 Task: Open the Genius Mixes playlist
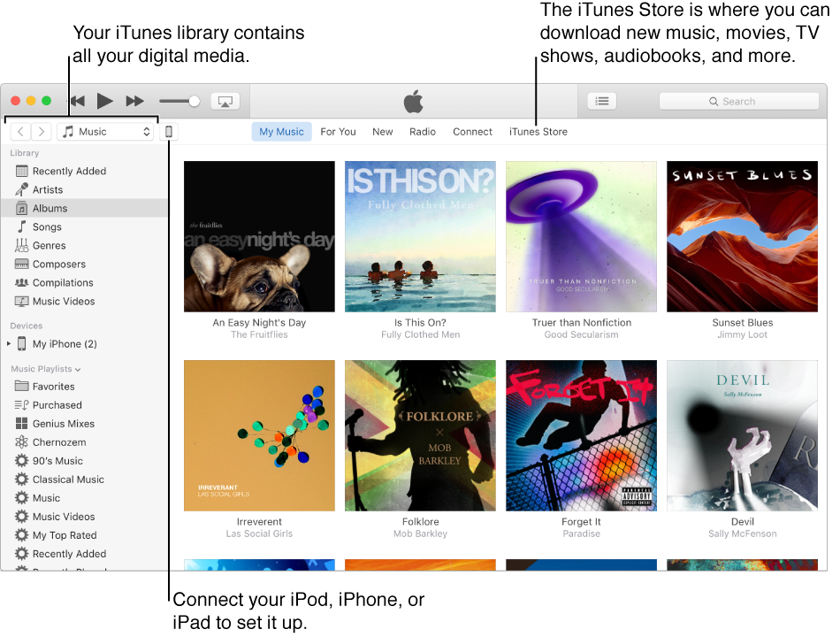pyautogui.click(x=62, y=423)
